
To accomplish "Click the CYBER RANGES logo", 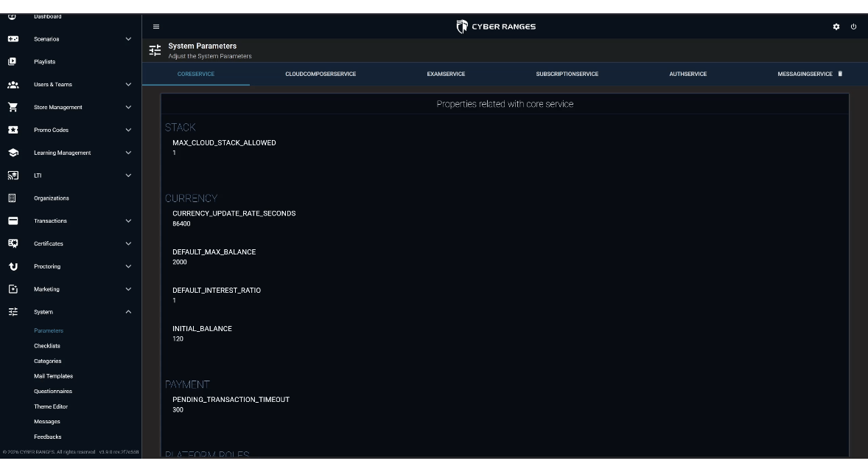I will coord(495,27).
